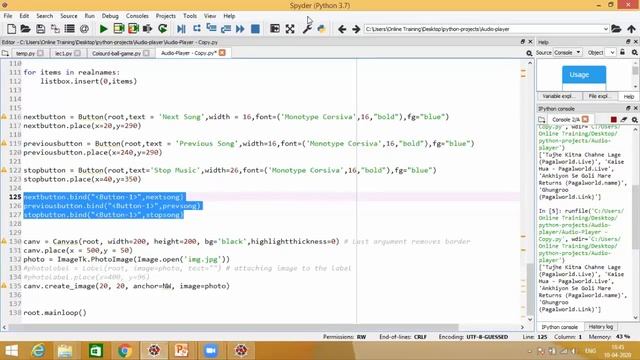Open the Consoles menu

137,16
